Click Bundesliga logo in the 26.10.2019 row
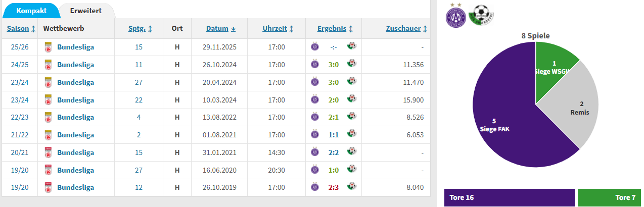 (x=49, y=187)
